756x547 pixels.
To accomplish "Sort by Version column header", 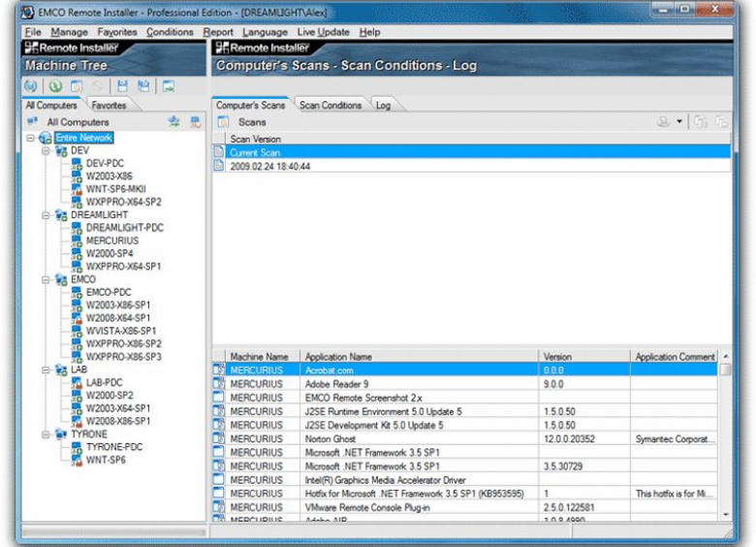I will (583, 357).
